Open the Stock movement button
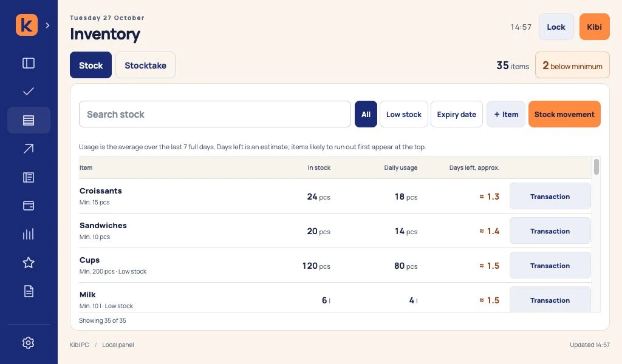The image size is (622, 364). [x=564, y=114]
